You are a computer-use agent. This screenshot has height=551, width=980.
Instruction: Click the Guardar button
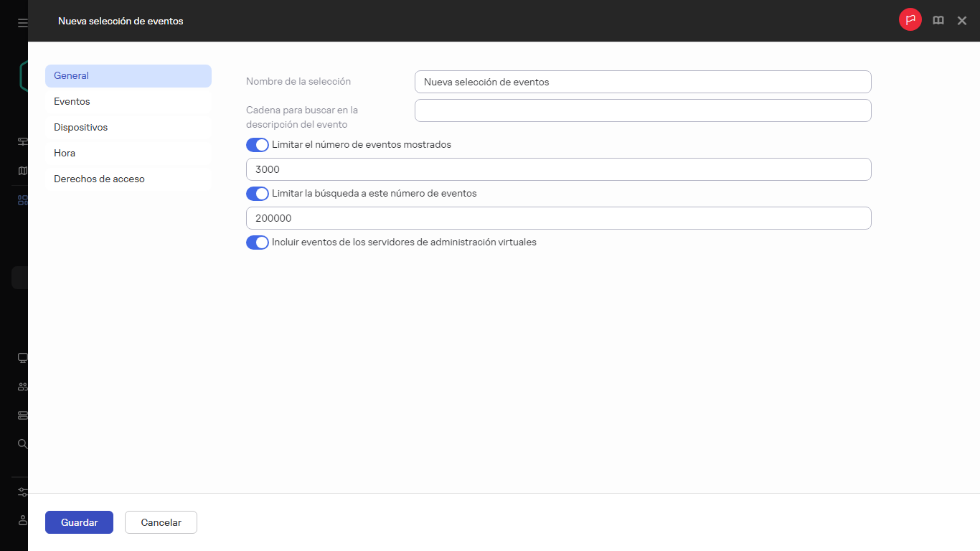pyautogui.click(x=79, y=522)
